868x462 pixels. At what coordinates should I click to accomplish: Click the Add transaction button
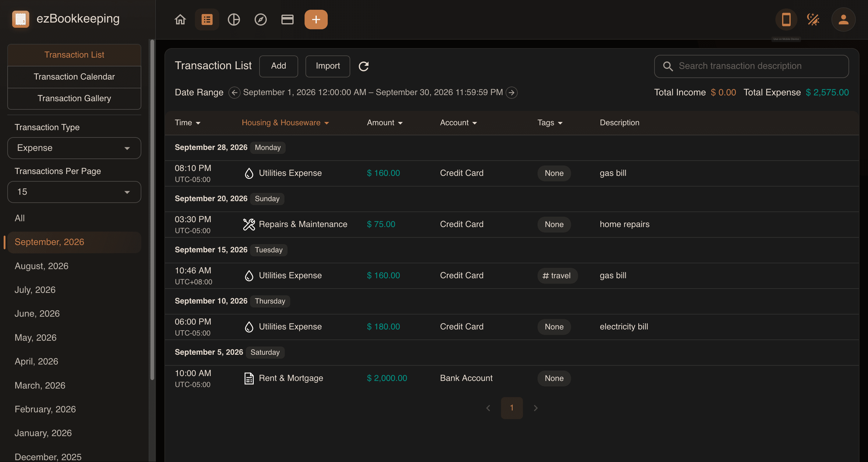tap(278, 66)
